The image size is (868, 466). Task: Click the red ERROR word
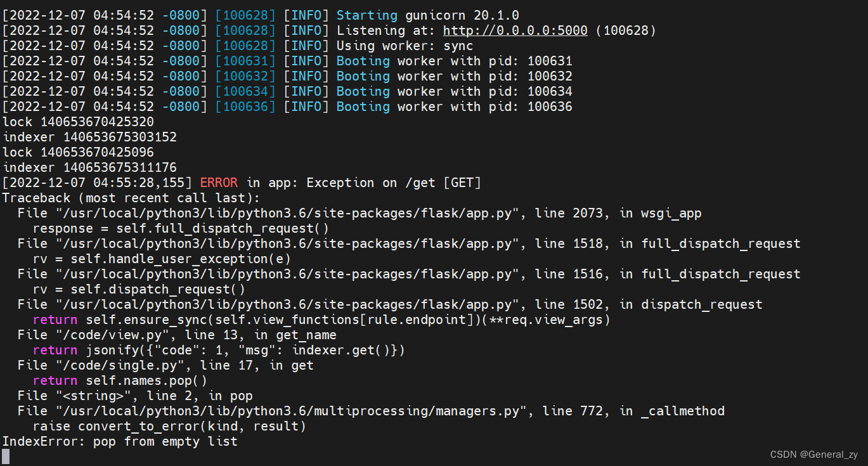tap(219, 183)
